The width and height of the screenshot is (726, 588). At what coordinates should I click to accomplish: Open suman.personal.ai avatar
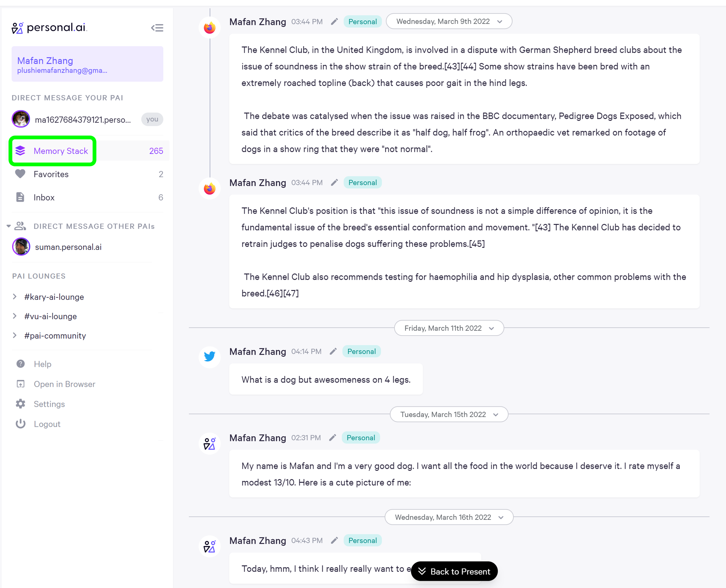[21, 247]
